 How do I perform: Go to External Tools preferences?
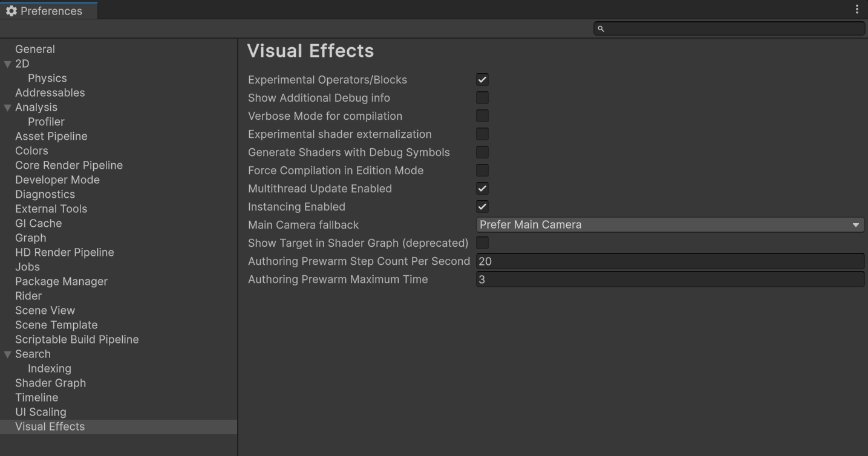[x=51, y=209]
